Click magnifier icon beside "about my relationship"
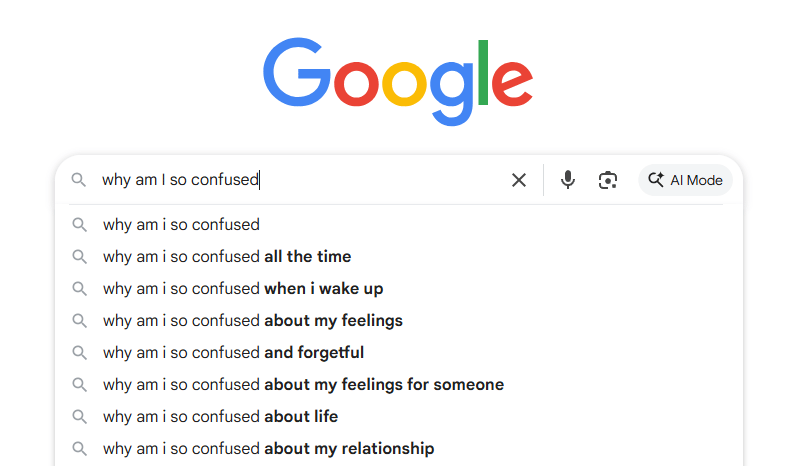Screen dimensions: 810x466 (x=79, y=449)
